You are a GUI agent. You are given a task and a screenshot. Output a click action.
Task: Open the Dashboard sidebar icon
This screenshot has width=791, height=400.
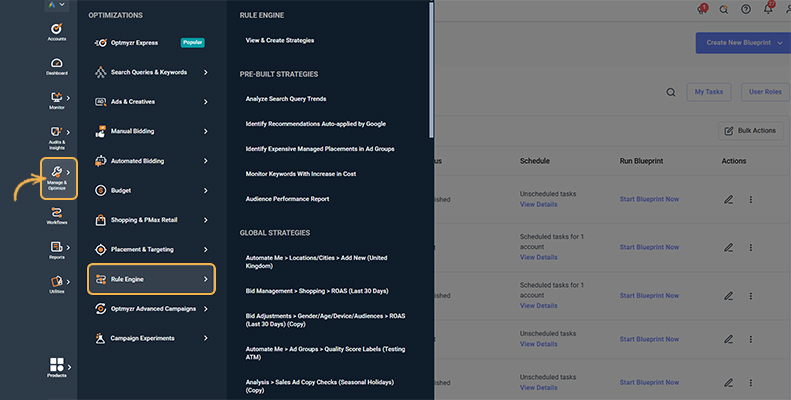click(56, 63)
